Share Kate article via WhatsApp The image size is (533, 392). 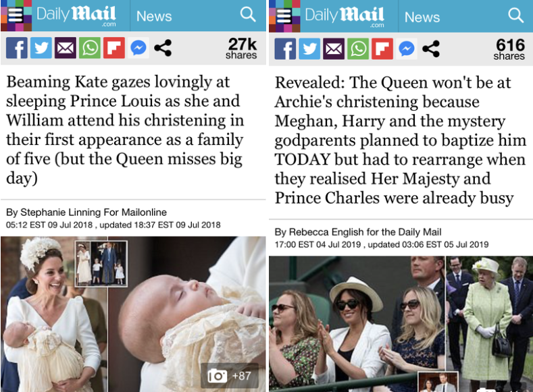90,48
